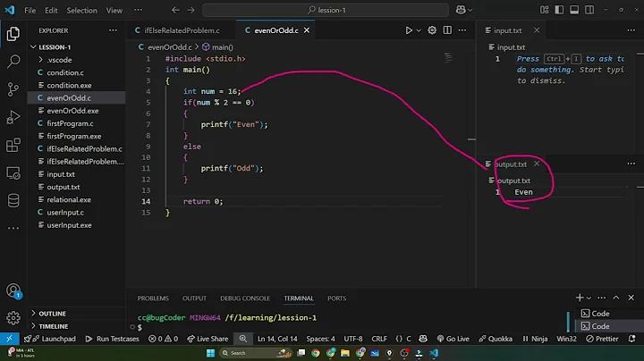Open the Manage settings gear
Image resolution: width=644 pixels, height=361 pixels.
13,318
